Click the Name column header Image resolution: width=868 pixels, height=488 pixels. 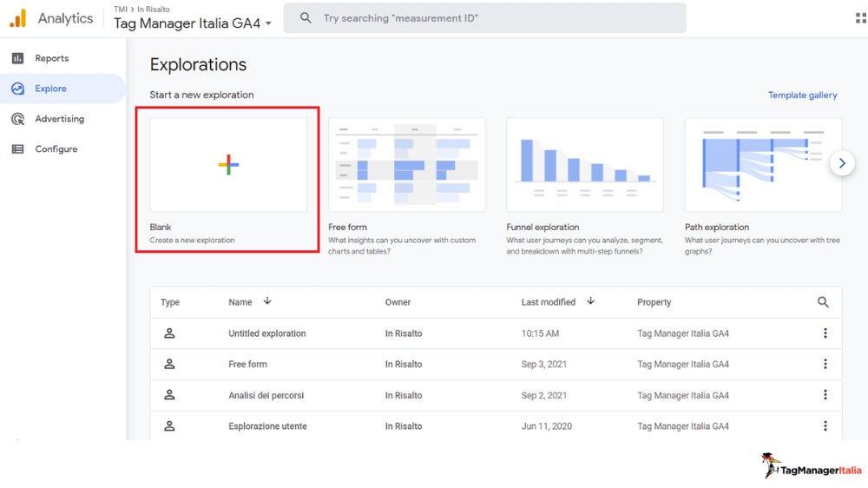pyautogui.click(x=240, y=302)
